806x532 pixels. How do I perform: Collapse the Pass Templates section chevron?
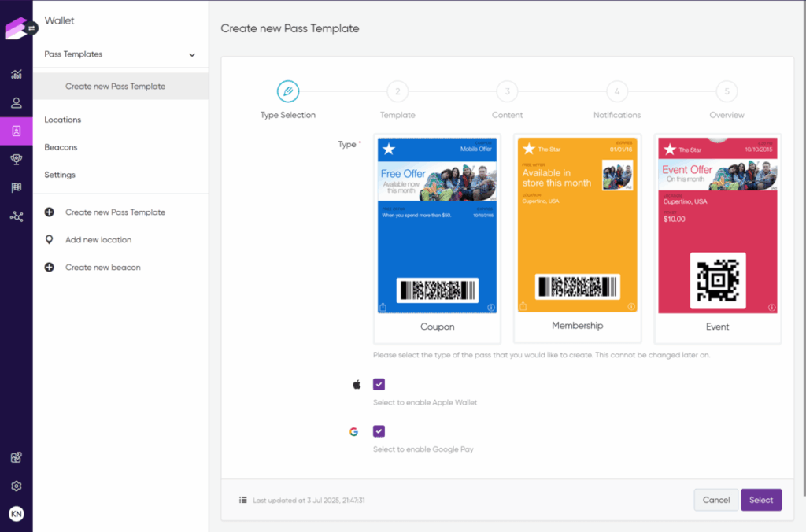(x=192, y=54)
